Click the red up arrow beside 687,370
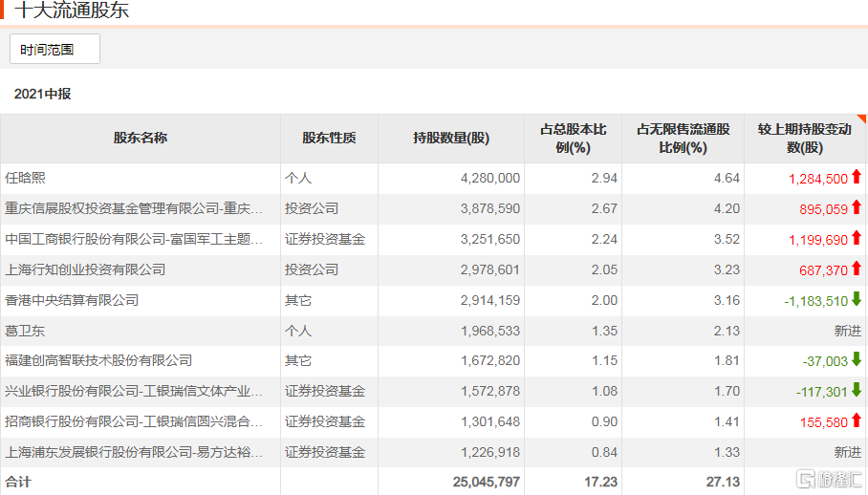Viewport: 868px width, 495px height. 857,269
